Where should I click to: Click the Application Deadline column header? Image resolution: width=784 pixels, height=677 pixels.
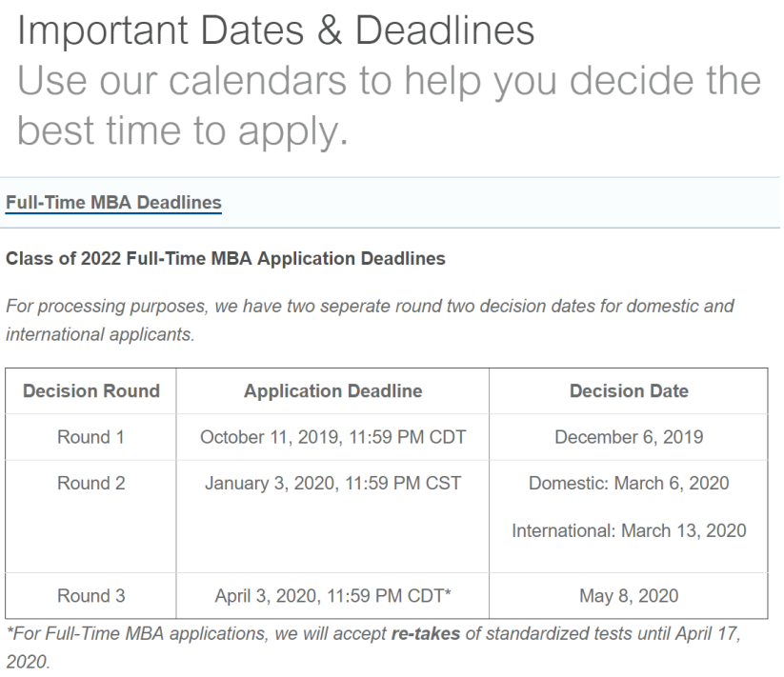[x=332, y=390]
